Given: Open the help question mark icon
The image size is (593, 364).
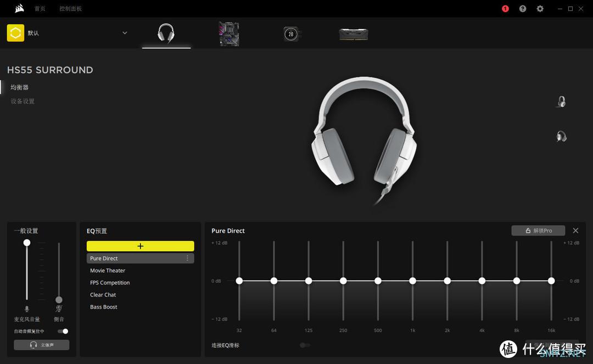Looking at the screenshot, I should (x=523, y=9).
